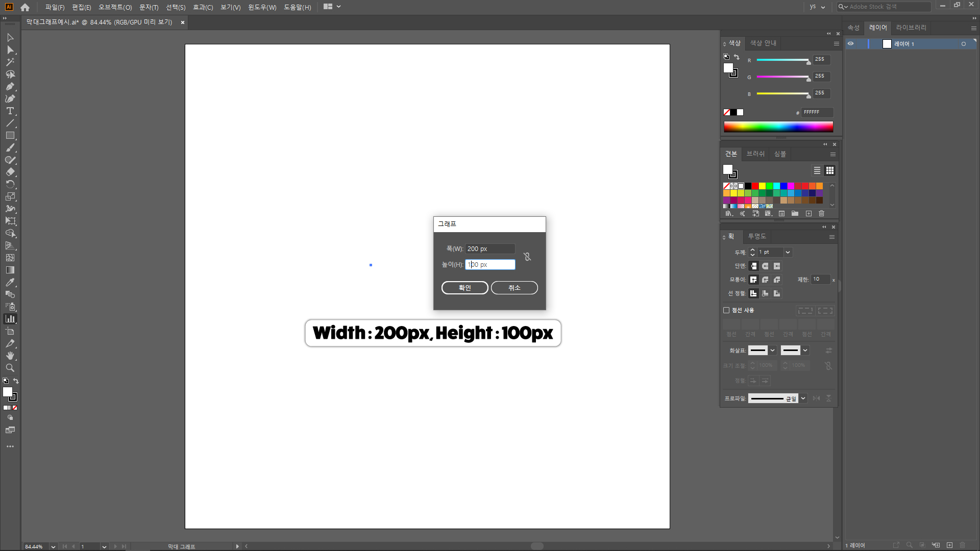This screenshot has height=551, width=980.
Task: Open the stroke profile 균일 dropdown
Action: 803,398
